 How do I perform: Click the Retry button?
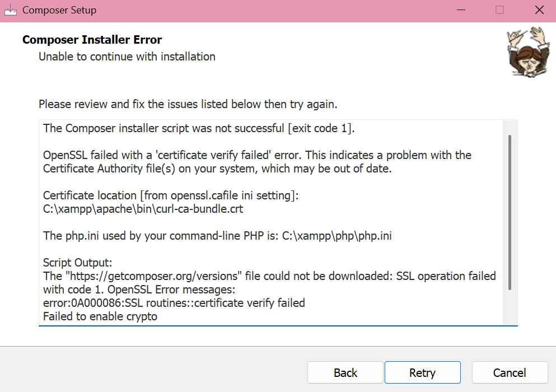(422, 372)
